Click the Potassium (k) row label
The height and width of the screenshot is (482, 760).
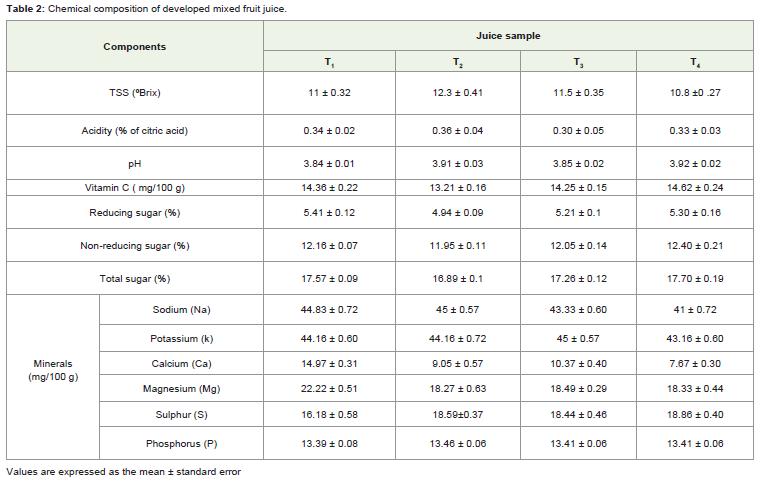pyautogui.click(x=182, y=339)
